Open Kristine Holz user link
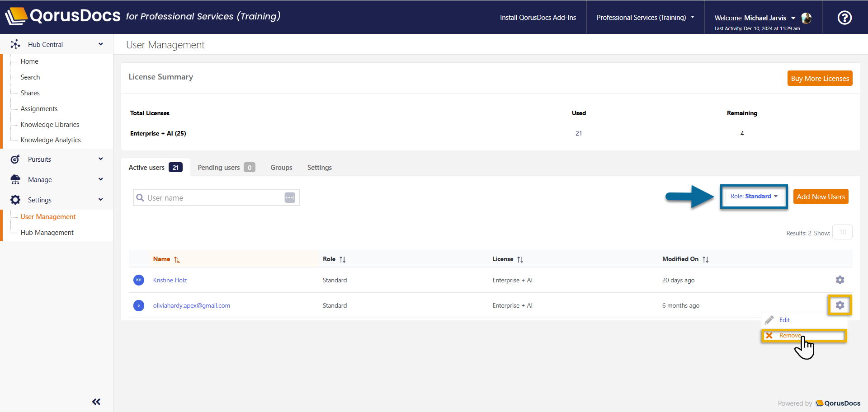Viewport: 868px width, 412px height. (x=170, y=280)
